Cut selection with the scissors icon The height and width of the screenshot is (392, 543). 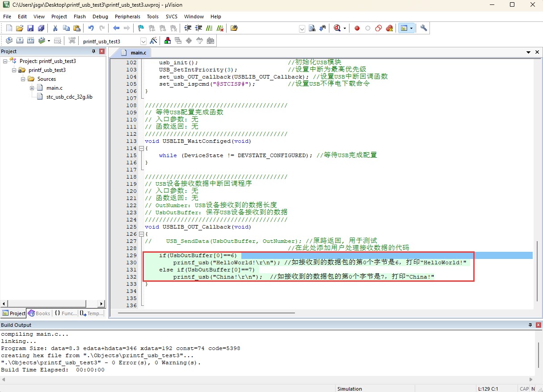click(x=55, y=28)
